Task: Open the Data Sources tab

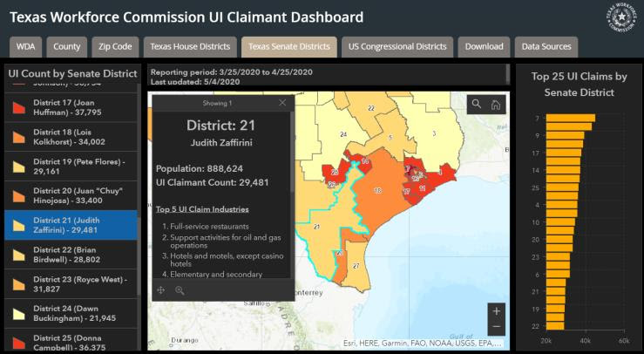Action: point(546,47)
